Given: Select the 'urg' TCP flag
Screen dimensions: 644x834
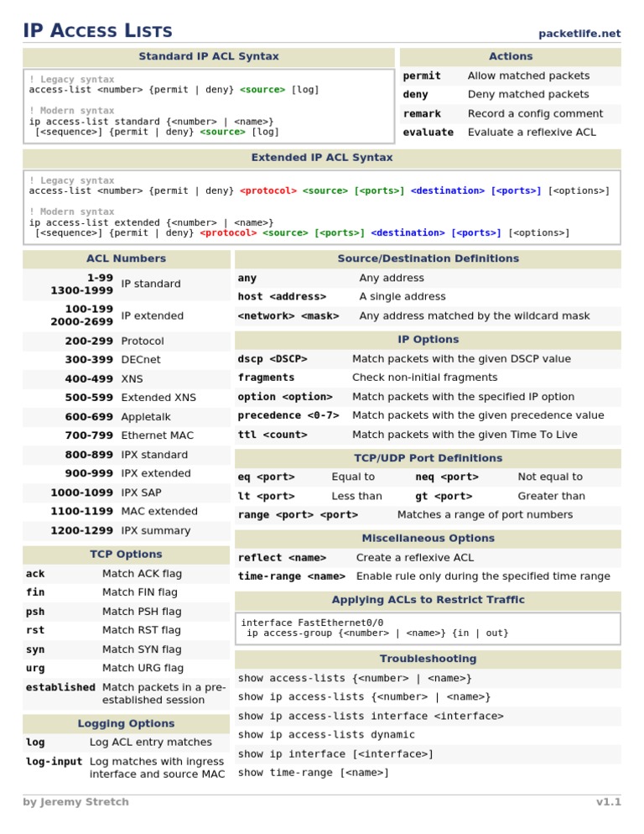Looking at the screenshot, I should tap(35, 668).
